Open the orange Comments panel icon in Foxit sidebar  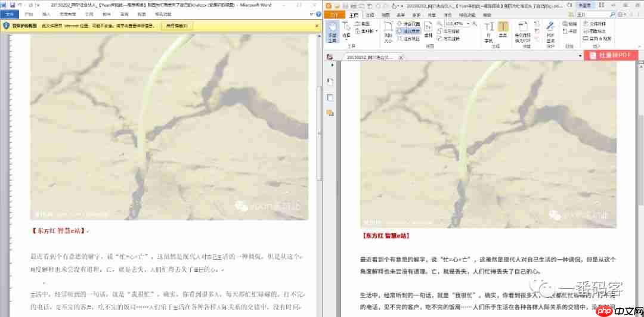330,113
